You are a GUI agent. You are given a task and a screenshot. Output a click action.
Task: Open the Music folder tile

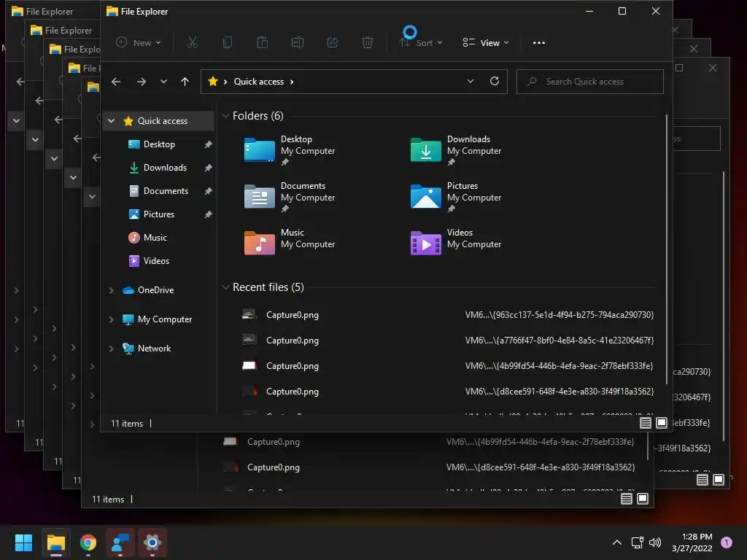(290, 242)
